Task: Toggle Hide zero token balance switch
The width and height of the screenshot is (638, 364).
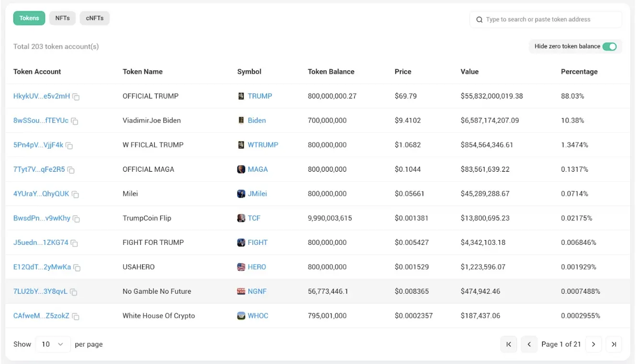Action: (x=609, y=46)
